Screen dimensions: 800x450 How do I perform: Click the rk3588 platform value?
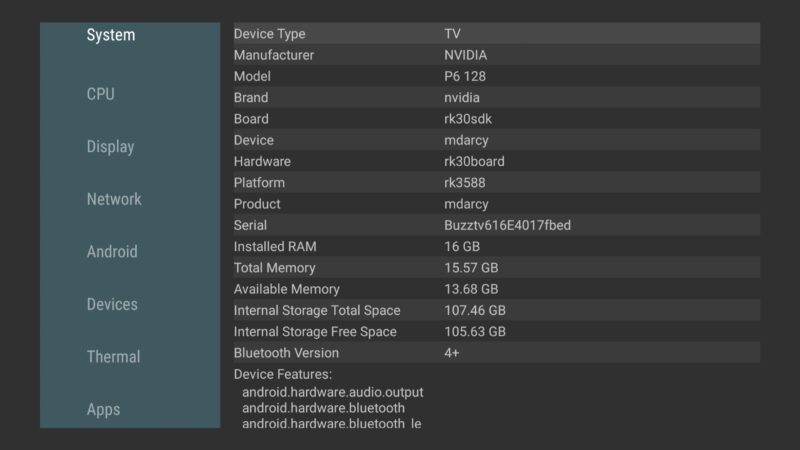pos(465,183)
